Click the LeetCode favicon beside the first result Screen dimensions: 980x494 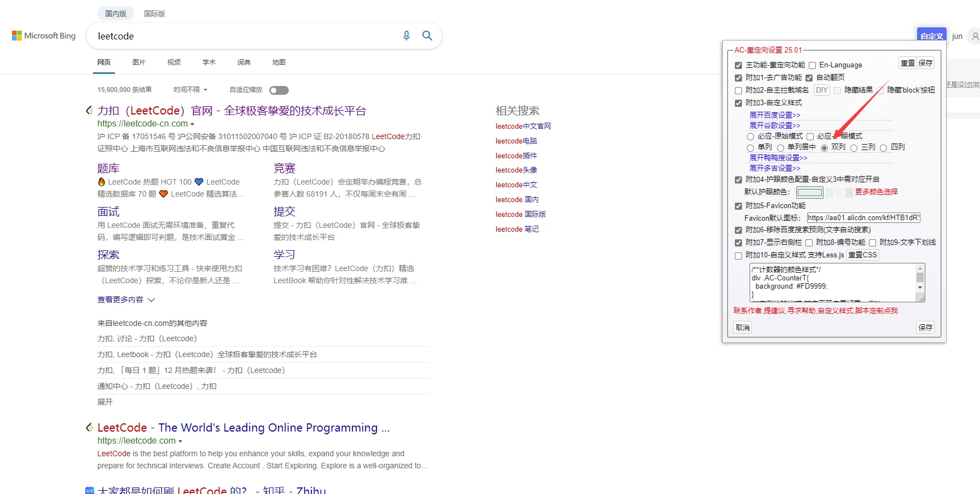click(89, 110)
